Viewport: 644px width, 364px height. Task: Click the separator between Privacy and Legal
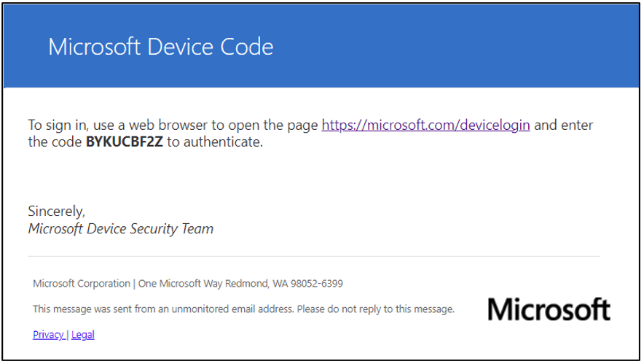tap(68, 335)
